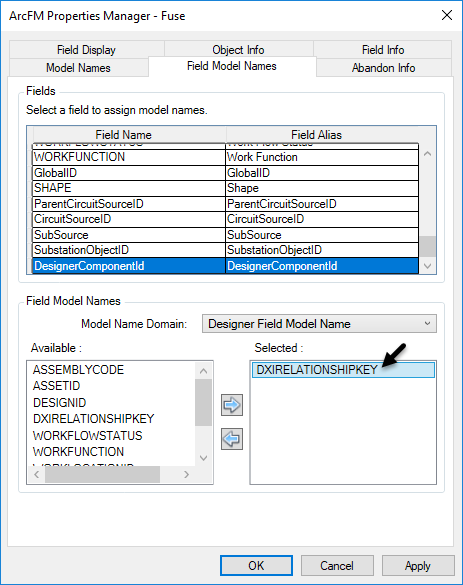Select the SubSource field name cell
Image resolution: width=463 pixels, height=585 pixels.
129,235
